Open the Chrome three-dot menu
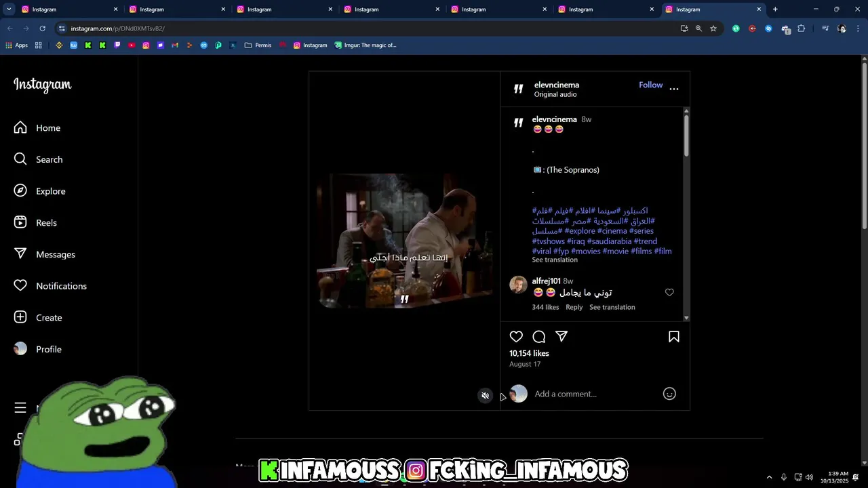Viewport: 868px width, 488px height. coord(859,28)
